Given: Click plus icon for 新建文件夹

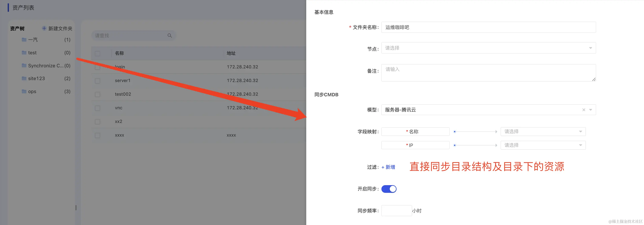Looking at the screenshot, I should [x=44, y=28].
